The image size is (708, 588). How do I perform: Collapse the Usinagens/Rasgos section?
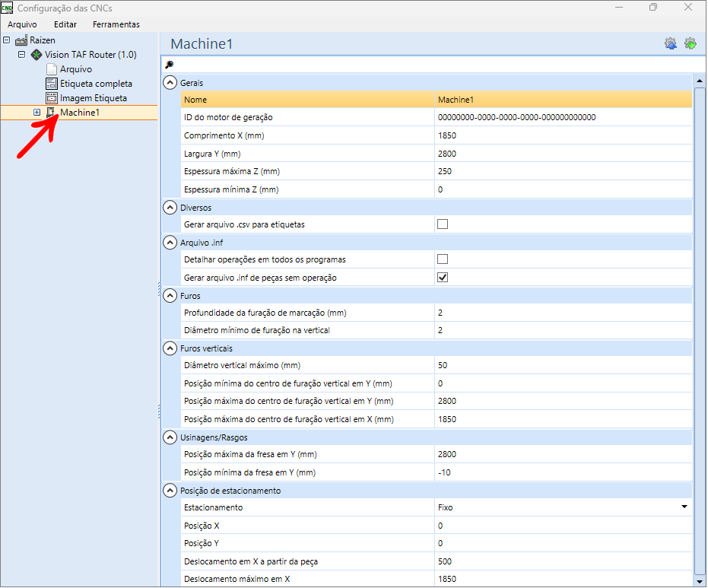[170, 437]
